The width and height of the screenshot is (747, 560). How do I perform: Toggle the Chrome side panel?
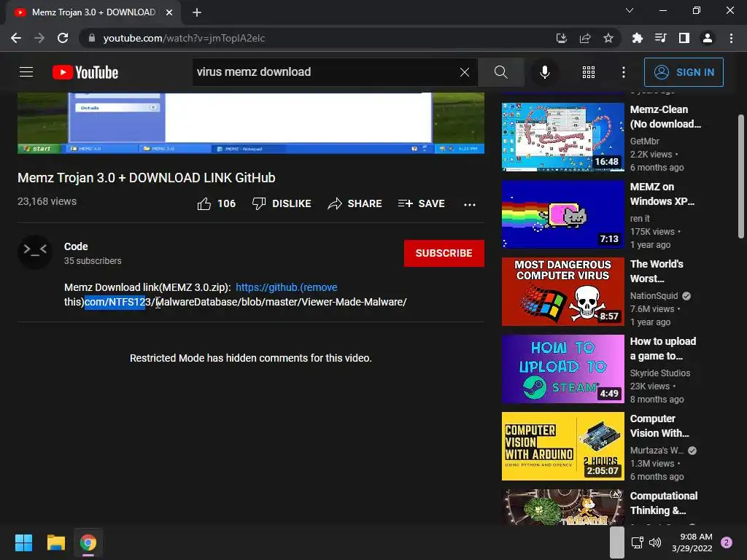point(684,38)
